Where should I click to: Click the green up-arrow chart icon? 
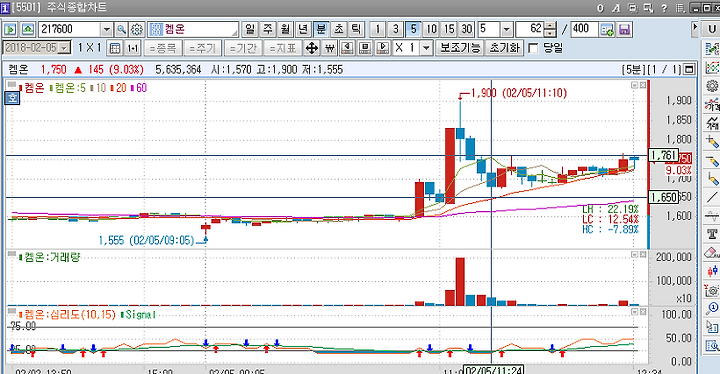pyautogui.click(x=27, y=29)
